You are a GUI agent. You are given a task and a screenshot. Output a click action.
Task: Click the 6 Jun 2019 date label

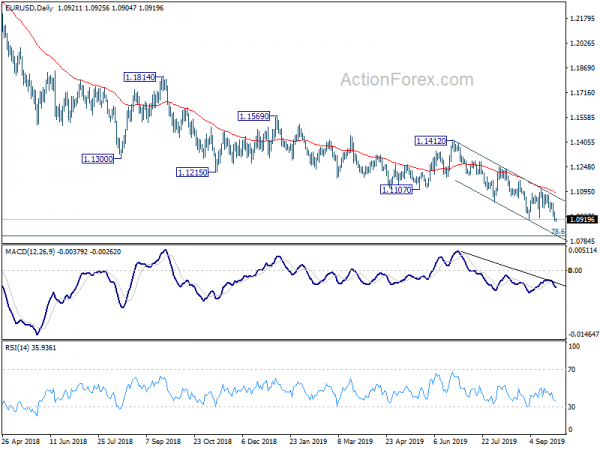click(x=451, y=441)
